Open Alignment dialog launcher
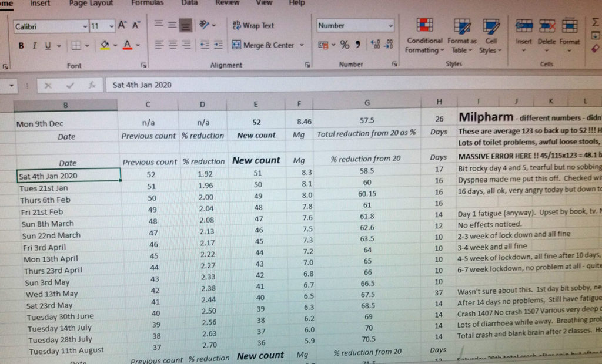The image size is (602, 364). pyautogui.click(x=307, y=65)
